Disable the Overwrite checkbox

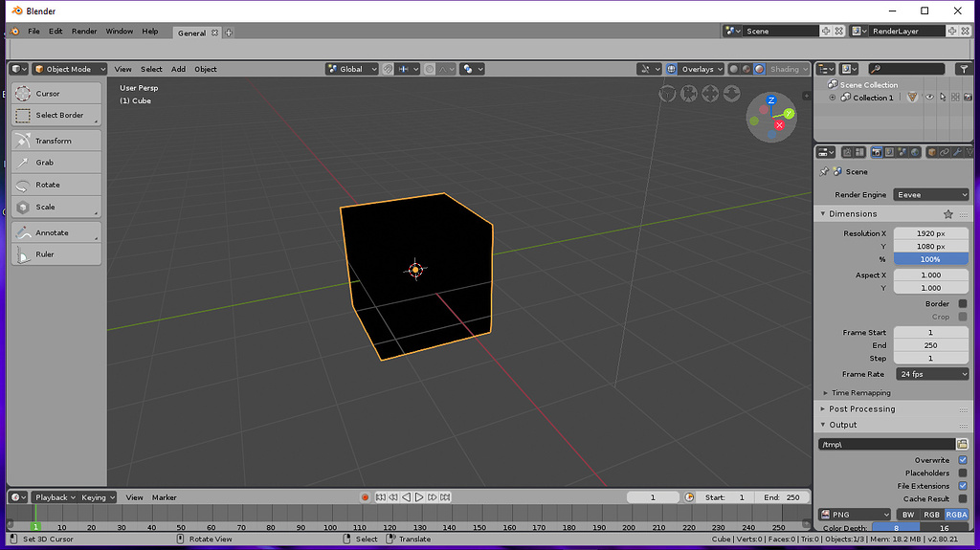963,460
